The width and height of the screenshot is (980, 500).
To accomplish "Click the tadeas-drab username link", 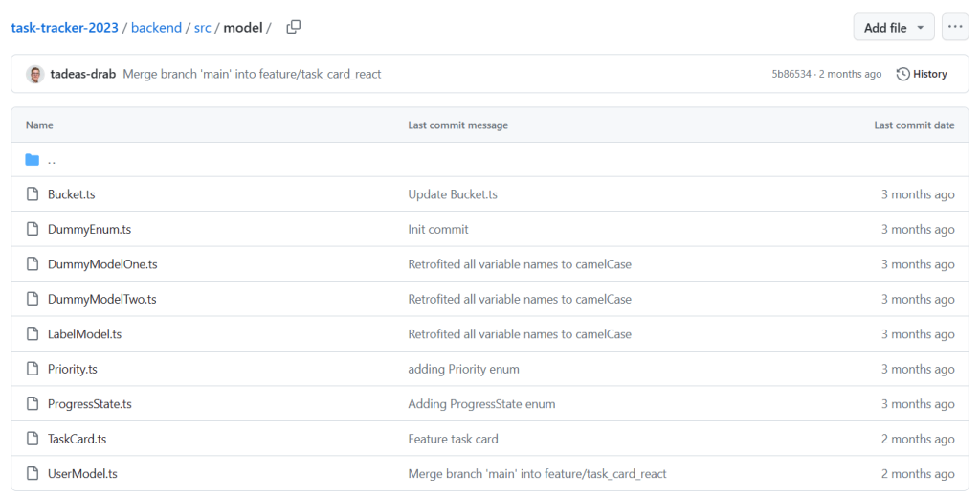I will (x=83, y=74).
